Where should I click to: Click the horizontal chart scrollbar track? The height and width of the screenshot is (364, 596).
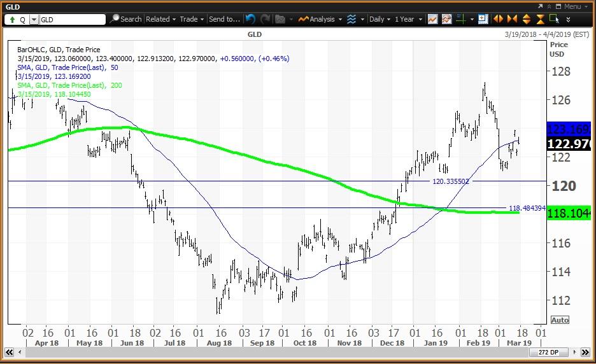coord(276,352)
